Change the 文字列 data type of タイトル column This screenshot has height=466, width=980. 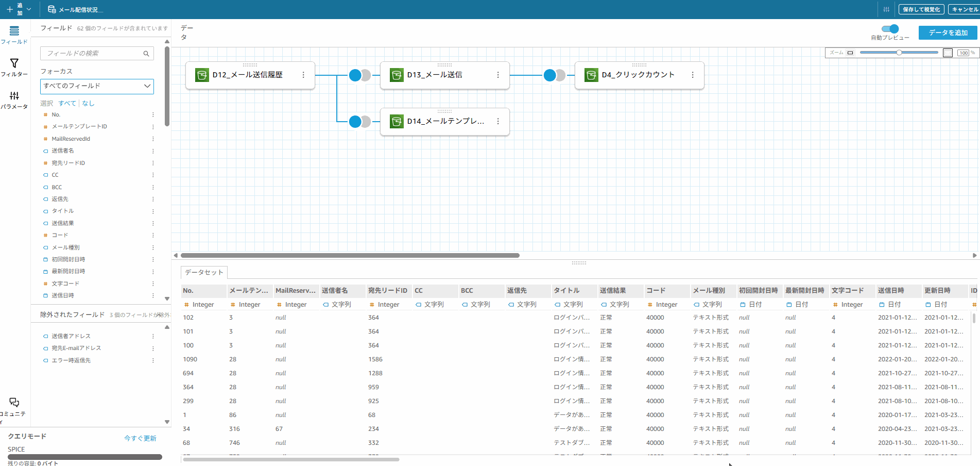569,305
